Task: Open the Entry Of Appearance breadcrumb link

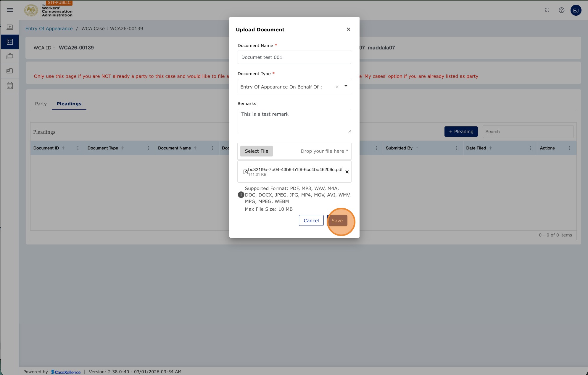Action: tap(49, 29)
